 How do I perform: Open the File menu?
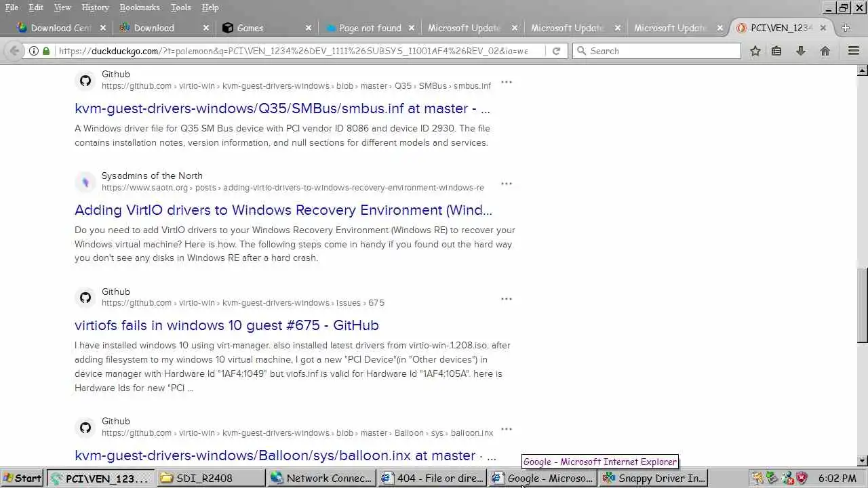pos(12,7)
